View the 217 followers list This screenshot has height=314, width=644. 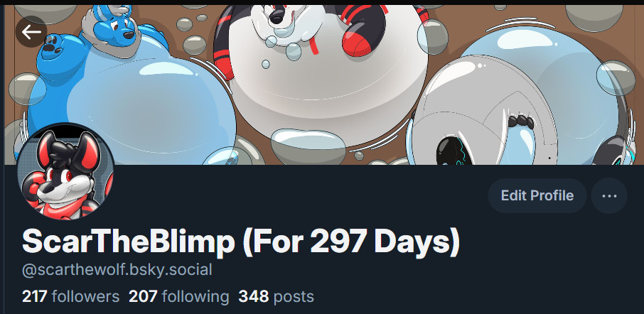(x=70, y=296)
